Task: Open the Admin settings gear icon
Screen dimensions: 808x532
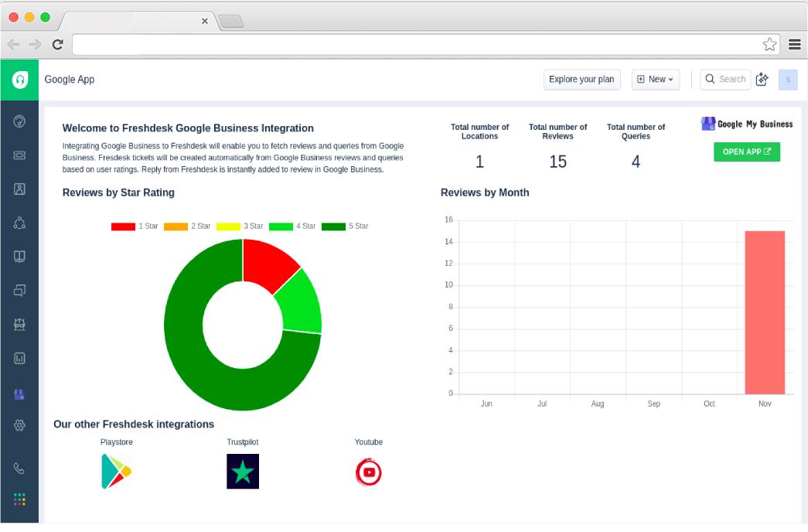Action: tap(19, 425)
